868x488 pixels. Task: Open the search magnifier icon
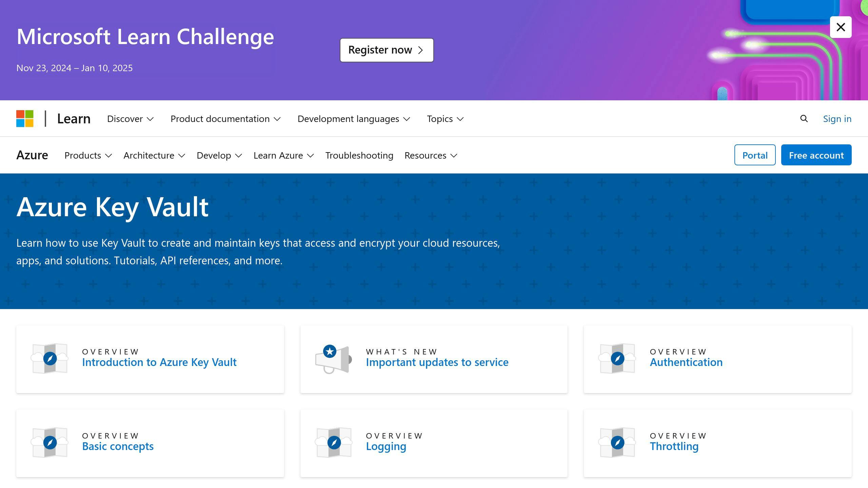coord(804,119)
